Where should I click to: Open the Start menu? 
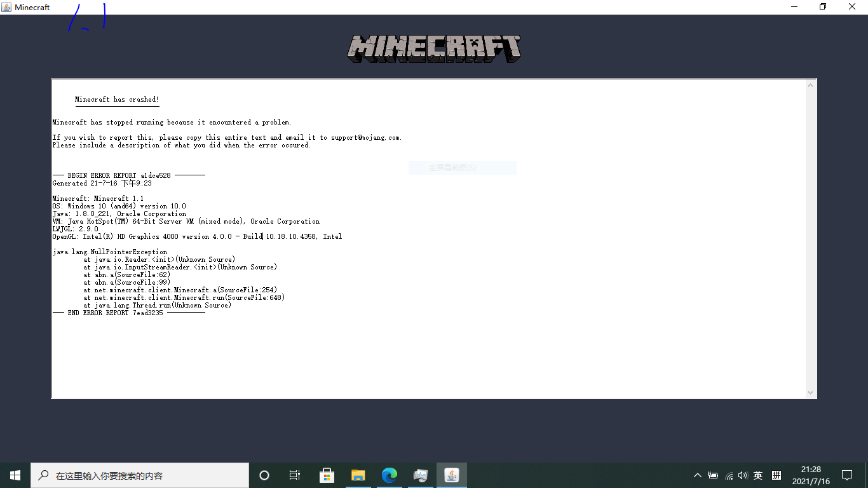(14, 475)
